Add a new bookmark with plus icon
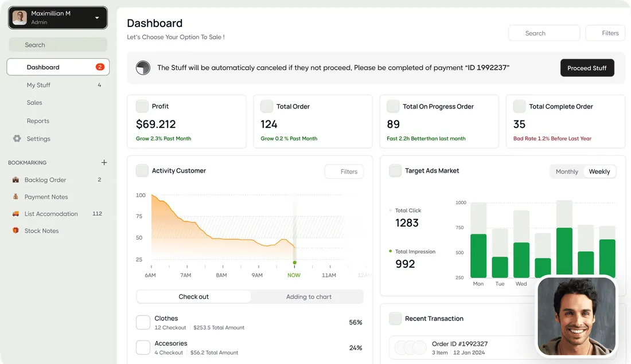This screenshot has height=364, width=631. (x=104, y=163)
